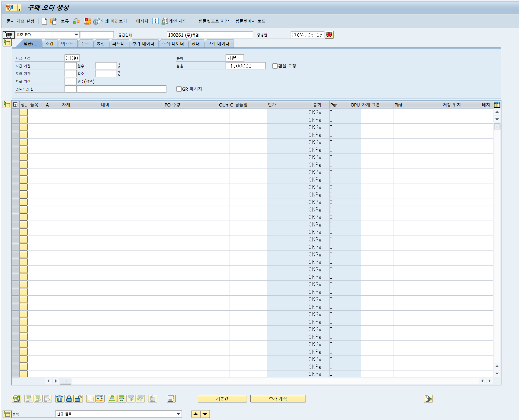Expand the 신규 품목 item dropdown

(x=178, y=414)
